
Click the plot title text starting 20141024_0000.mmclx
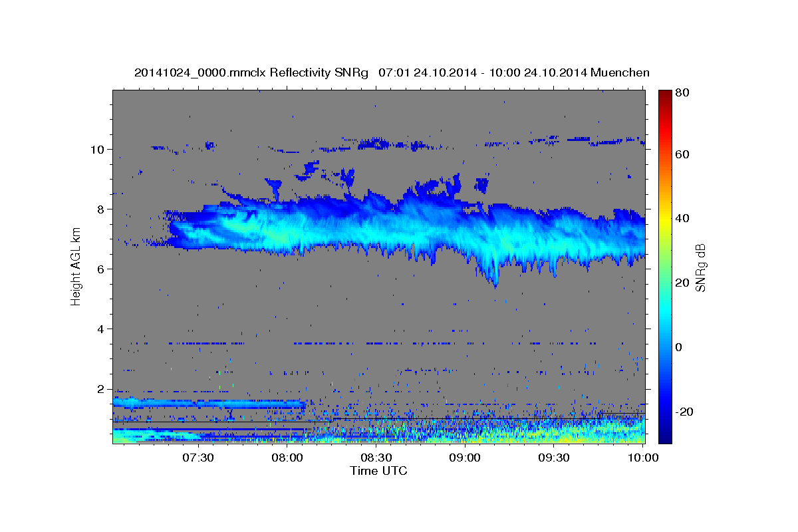392,72
